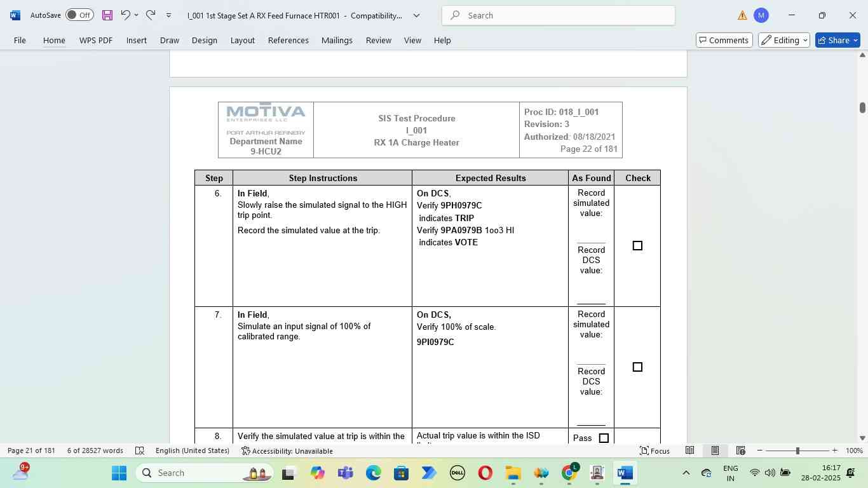Open Microsoft Edge from taskbar
This screenshot has width=868, height=488.
tap(373, 473)
